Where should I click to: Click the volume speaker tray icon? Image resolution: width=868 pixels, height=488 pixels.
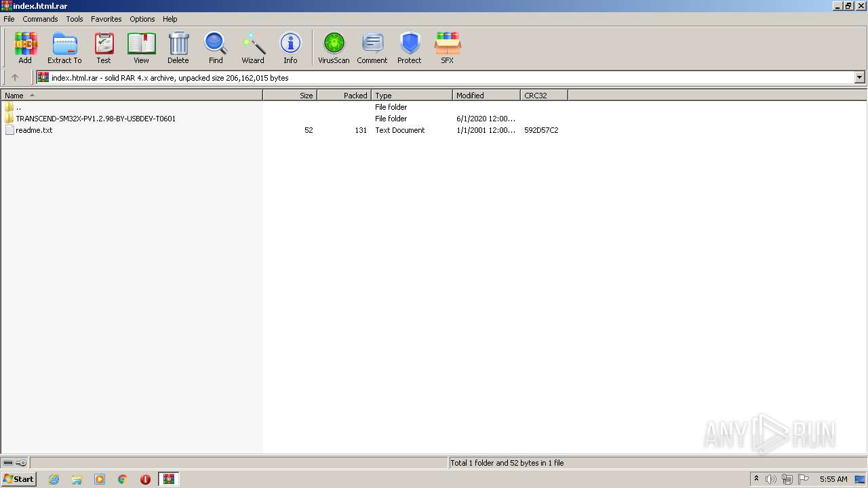[771, 479]
